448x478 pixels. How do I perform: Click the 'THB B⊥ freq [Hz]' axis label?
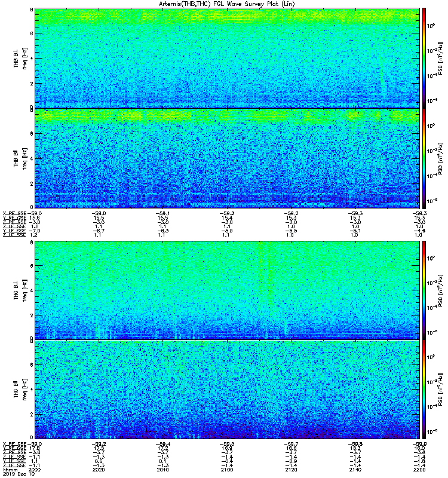click(x=20, y=58)
